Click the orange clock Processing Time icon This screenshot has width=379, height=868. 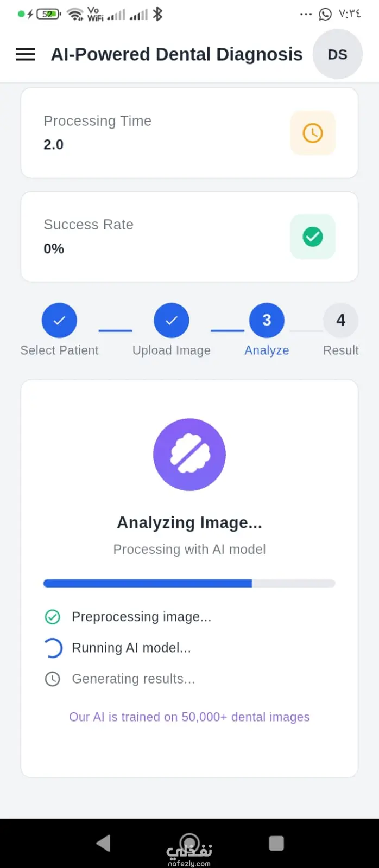pos(313,133)
